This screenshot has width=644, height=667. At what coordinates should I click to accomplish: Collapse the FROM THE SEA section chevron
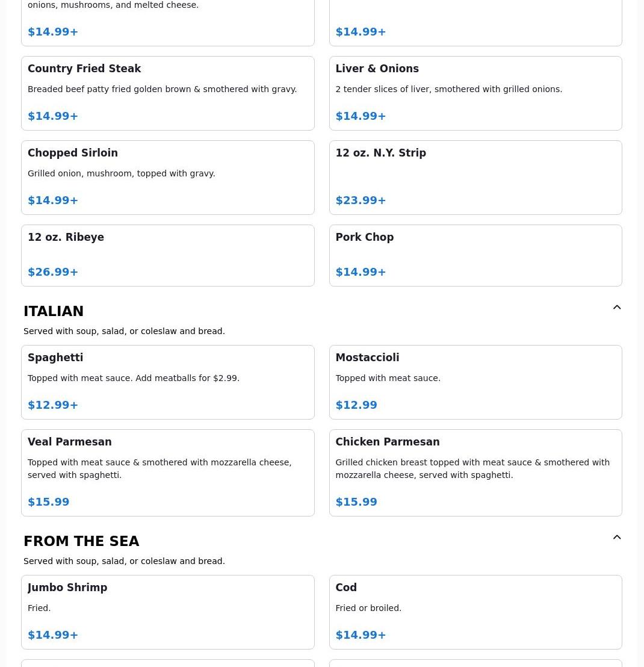(617, 538)
